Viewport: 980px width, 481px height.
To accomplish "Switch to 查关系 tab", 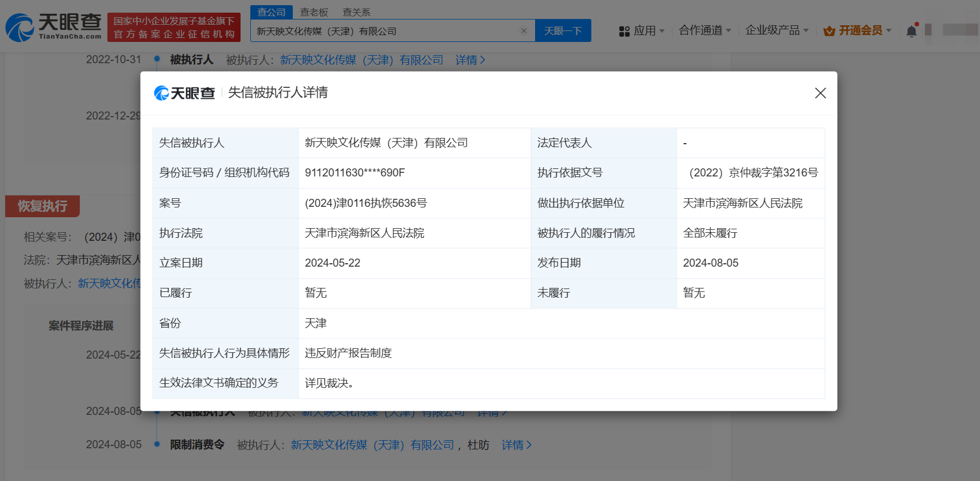I will coord(357,12).
